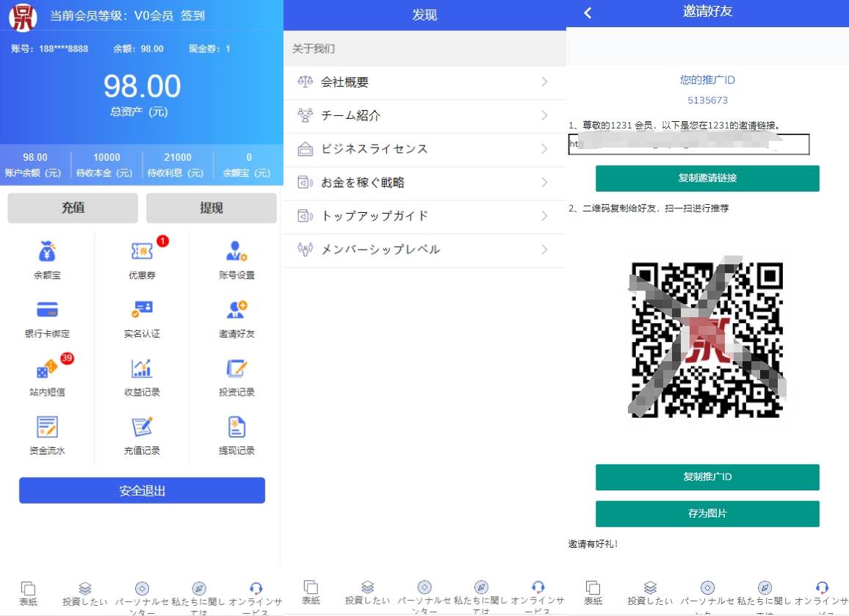The image size is (849, 616).
Task: Click the red logo avatar in account header
Action: click(x=23, y=16)
